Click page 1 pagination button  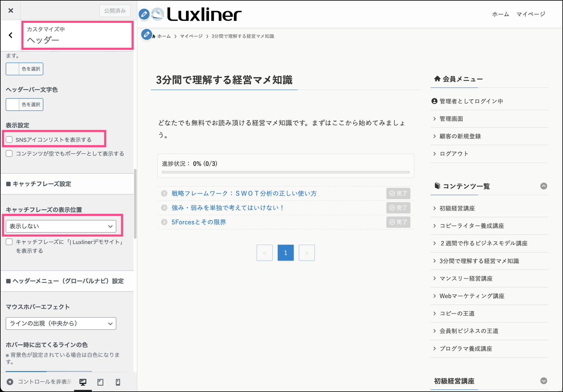(x=285, y=253)
